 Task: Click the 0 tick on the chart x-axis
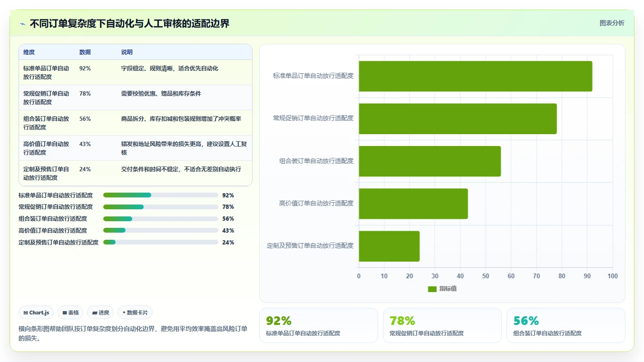[x=359, y=276]
